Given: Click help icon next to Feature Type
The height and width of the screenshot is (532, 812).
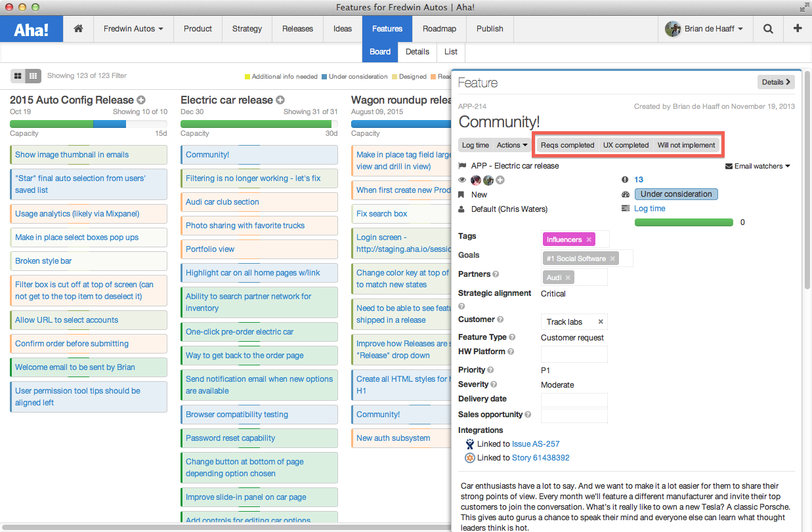Looking at the screenshot, I should (512, 337).
